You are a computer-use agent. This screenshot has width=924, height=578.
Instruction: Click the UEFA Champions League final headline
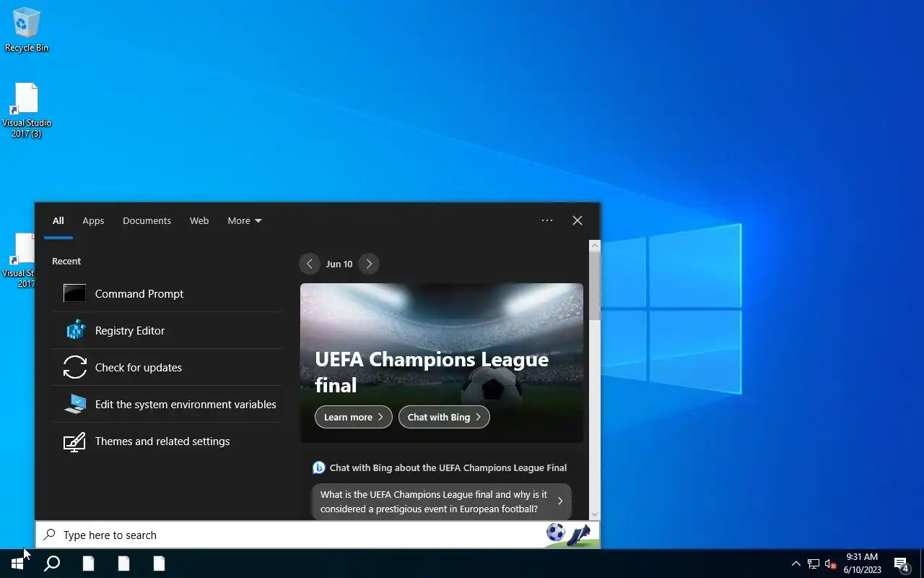(432, 372)
